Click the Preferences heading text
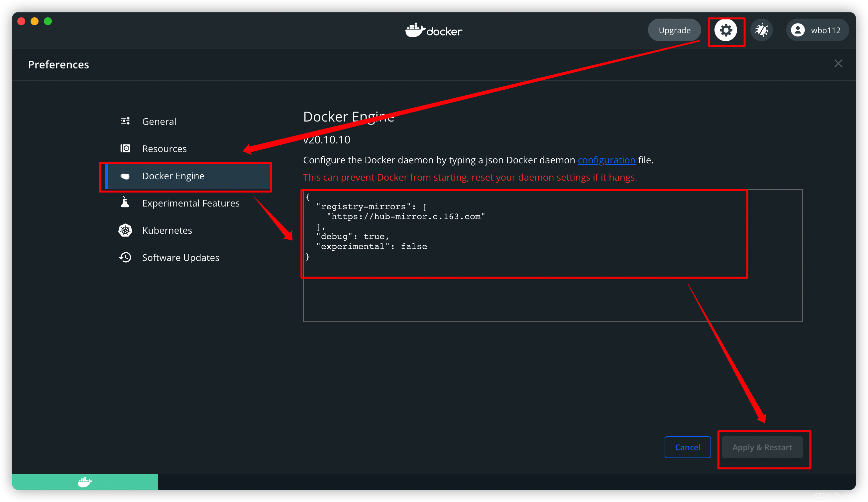 58,64
